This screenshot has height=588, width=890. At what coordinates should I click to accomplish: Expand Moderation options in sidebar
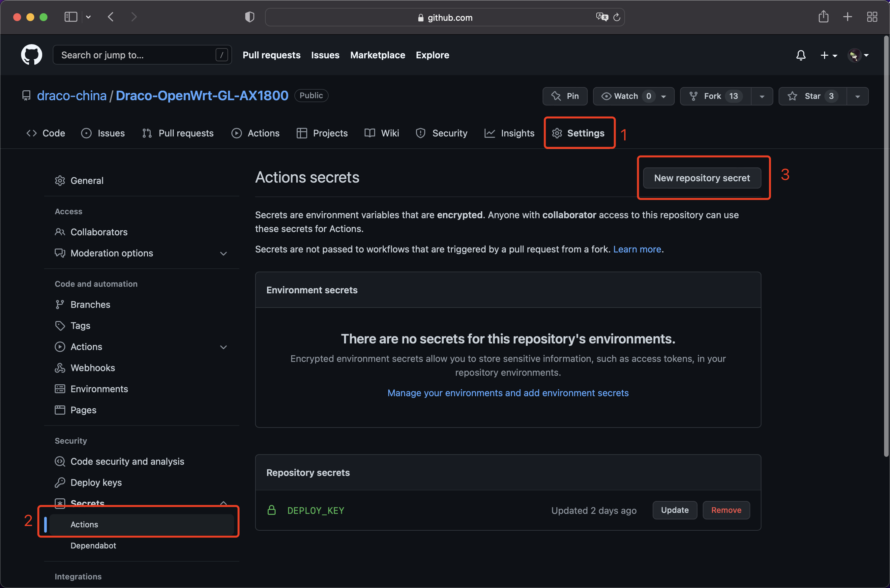[223, 253]
